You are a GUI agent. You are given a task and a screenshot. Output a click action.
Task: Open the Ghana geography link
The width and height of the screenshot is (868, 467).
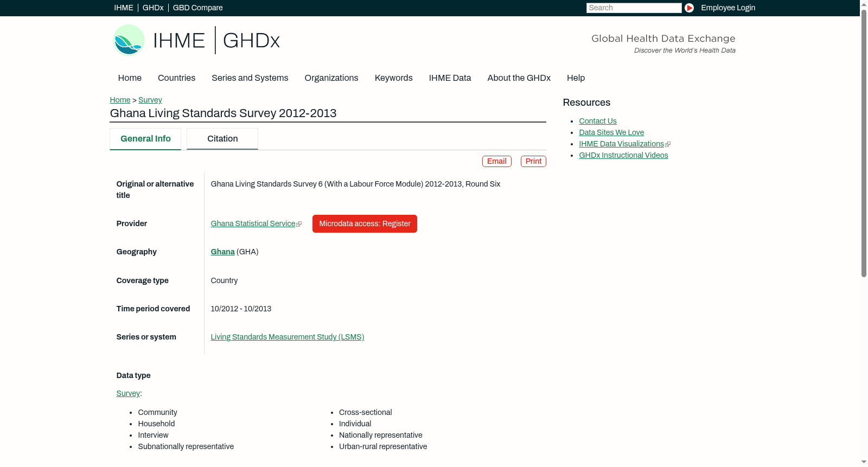point(222,252)
